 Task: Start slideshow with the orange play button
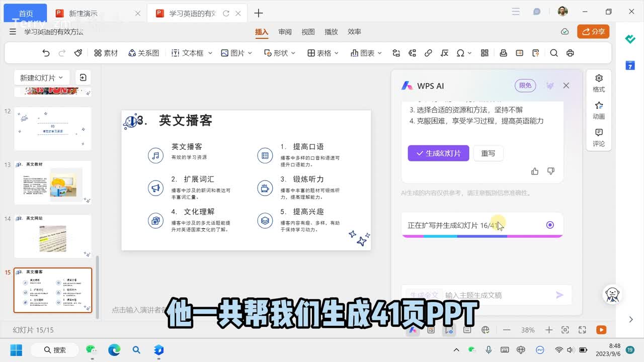click(601, 330)
